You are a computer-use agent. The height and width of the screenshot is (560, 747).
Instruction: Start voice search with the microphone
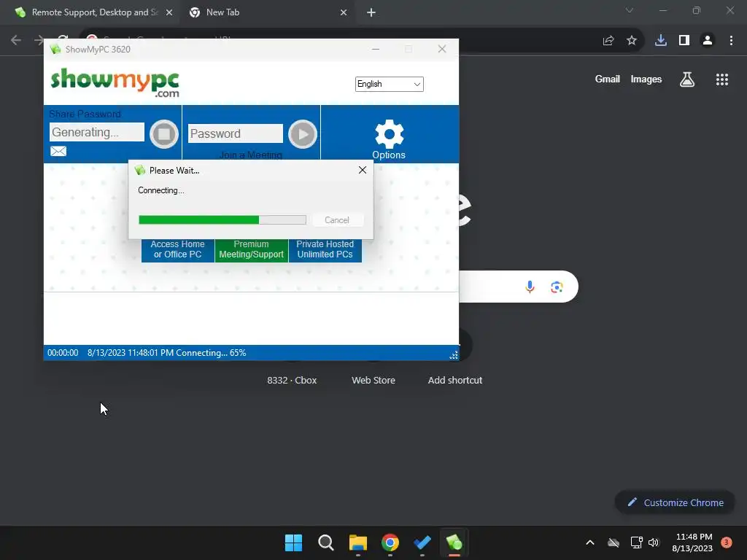point(530,287)
